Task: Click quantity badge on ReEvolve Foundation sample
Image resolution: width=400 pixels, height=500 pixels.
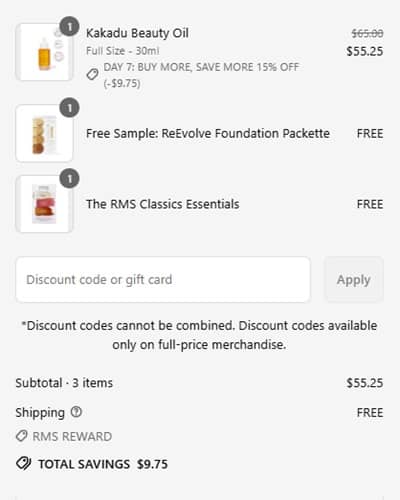Action: (x=69, y=108)
